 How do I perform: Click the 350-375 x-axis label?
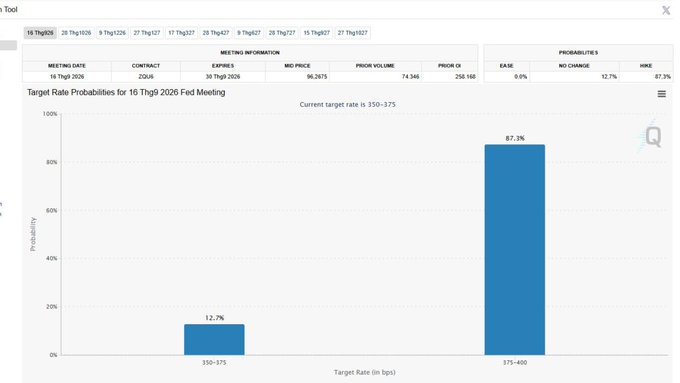(x=214, y=362)
